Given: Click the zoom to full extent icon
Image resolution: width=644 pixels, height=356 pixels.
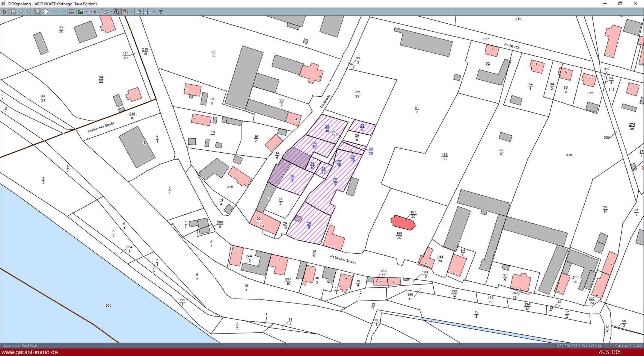Looking at the screenshot, I should coord(13,12).
